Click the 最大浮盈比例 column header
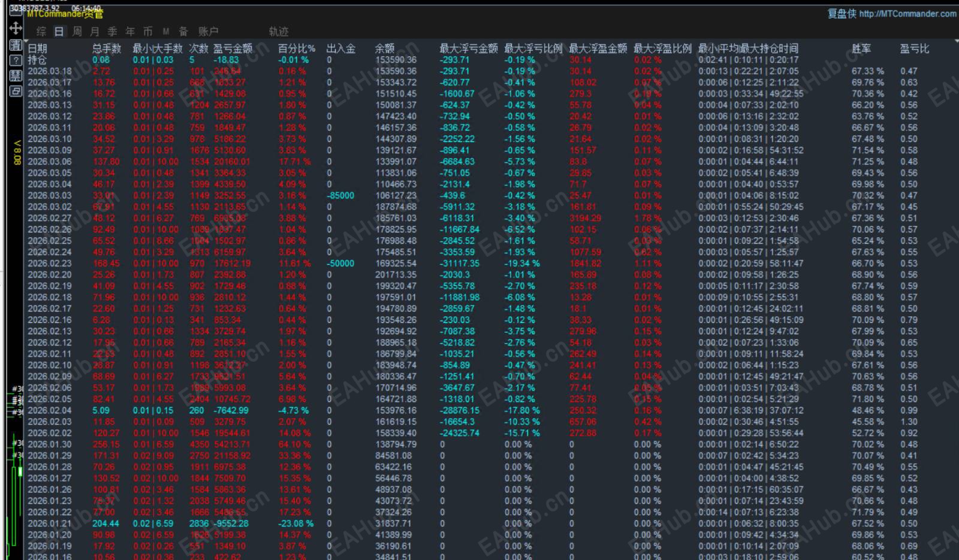959x560 pixels. 663,49
